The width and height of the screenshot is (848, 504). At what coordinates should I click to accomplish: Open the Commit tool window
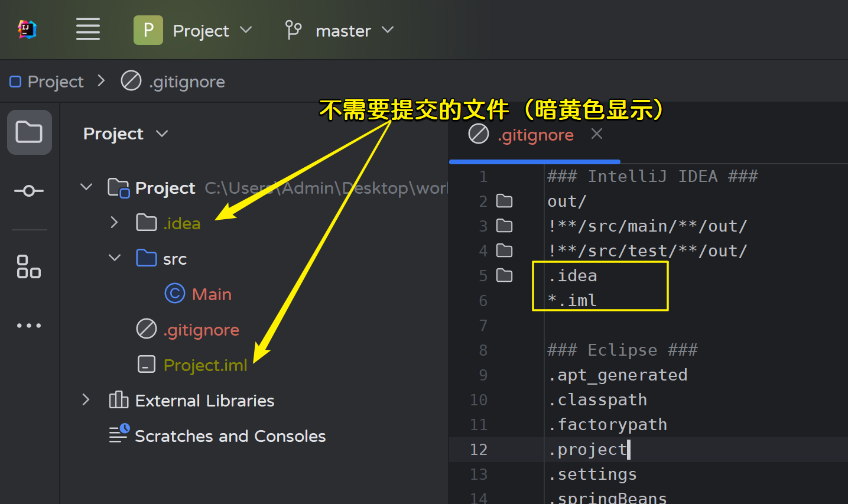pos(29,191)
